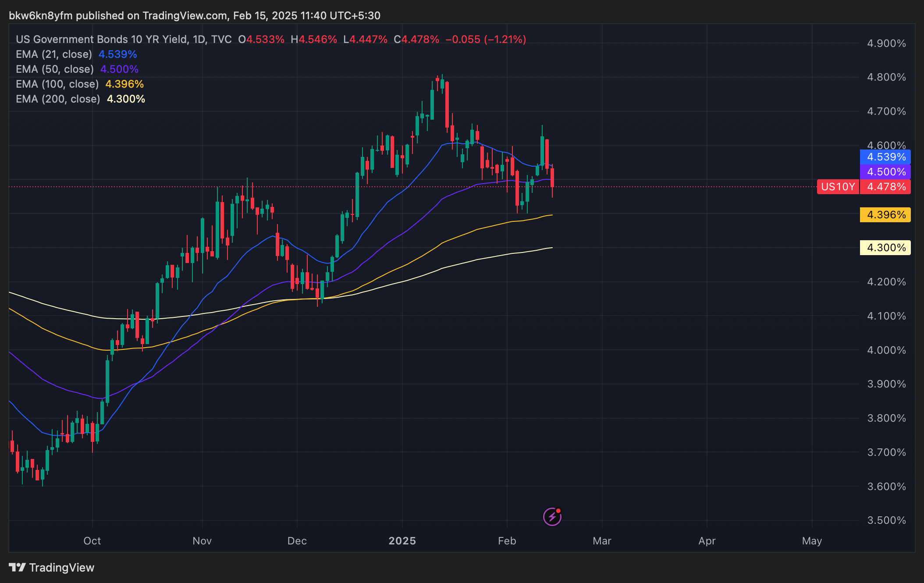This screenshot has height=583, width=924.
Task: Click the purple lightning bolt event icon
Action: 552,517
